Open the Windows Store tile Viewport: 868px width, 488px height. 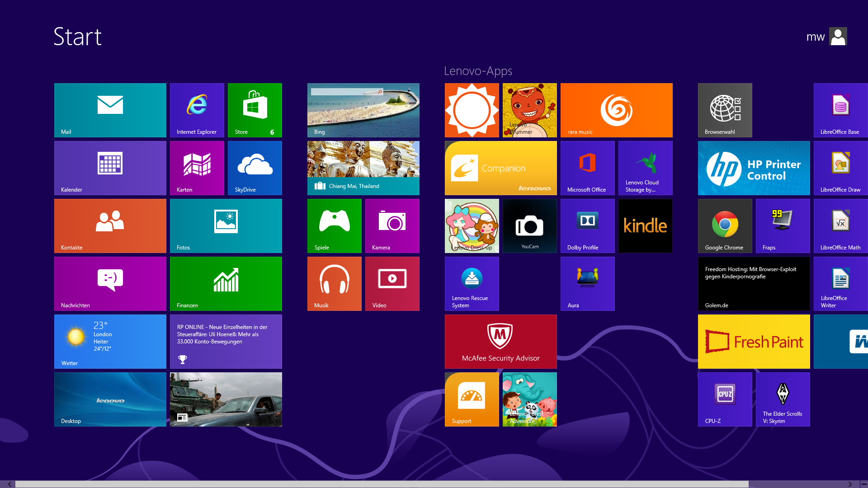[255, 110]
